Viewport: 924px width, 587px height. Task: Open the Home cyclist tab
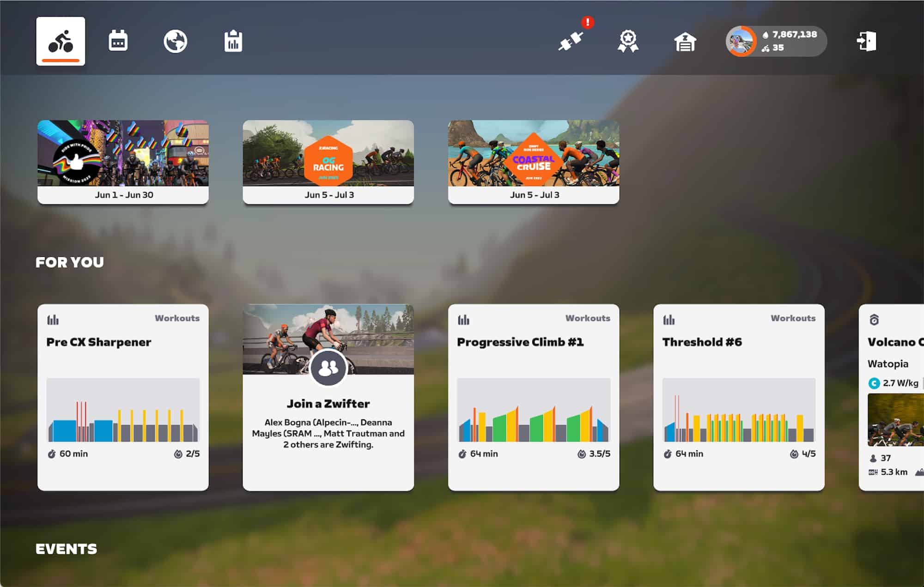[x=61, y=41]
